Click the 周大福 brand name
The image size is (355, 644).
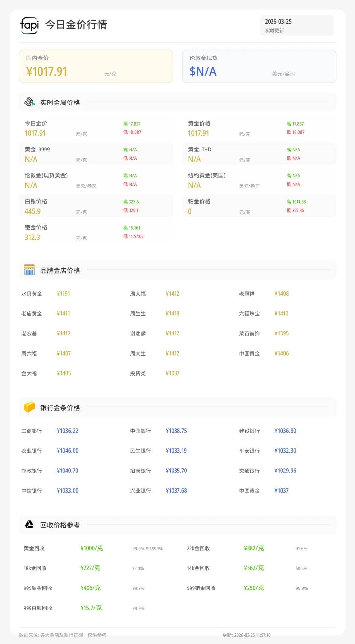coord(138,294)
